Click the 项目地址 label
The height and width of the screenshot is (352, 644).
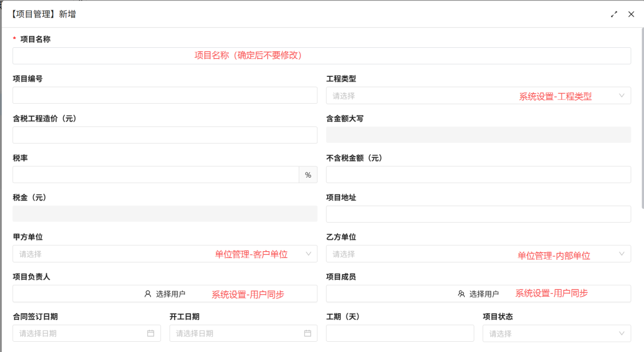click(341, 198)
